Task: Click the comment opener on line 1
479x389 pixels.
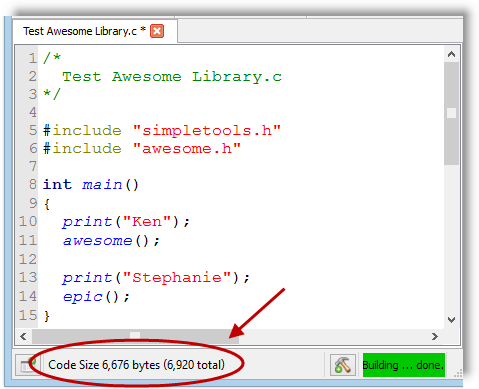Action: pos(52,58)
